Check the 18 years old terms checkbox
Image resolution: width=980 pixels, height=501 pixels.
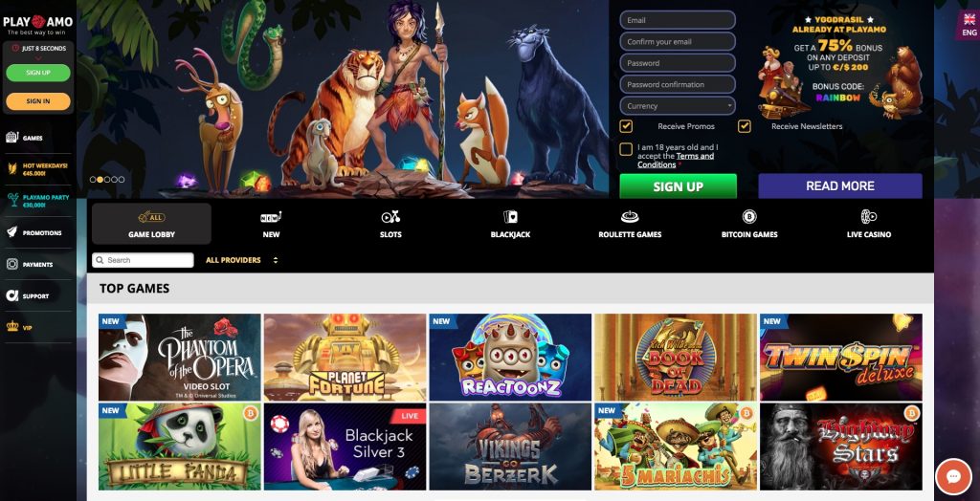tap(626, 149)
